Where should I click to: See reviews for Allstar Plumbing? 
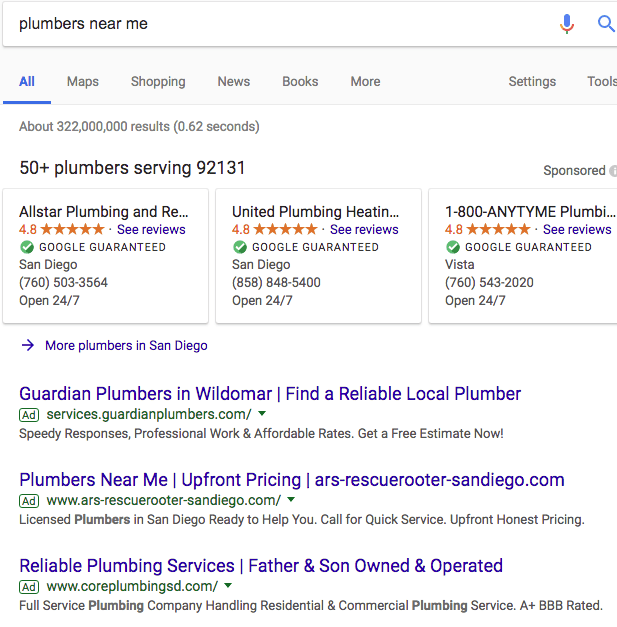point(151,230)
